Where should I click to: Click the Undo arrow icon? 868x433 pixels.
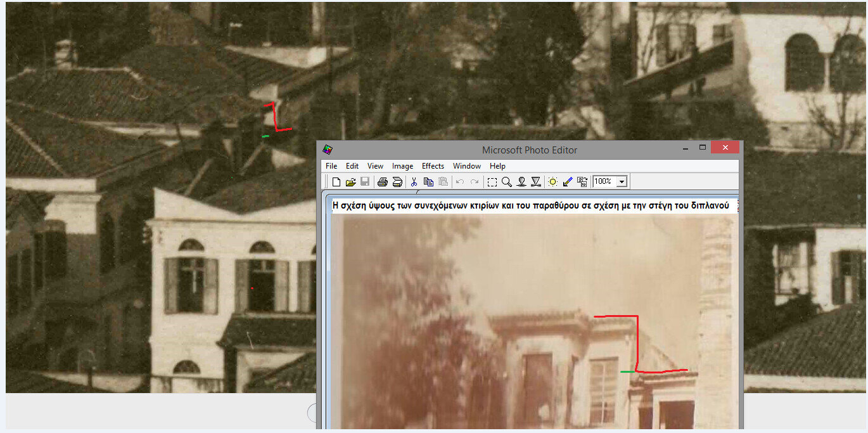click(460, 182)
